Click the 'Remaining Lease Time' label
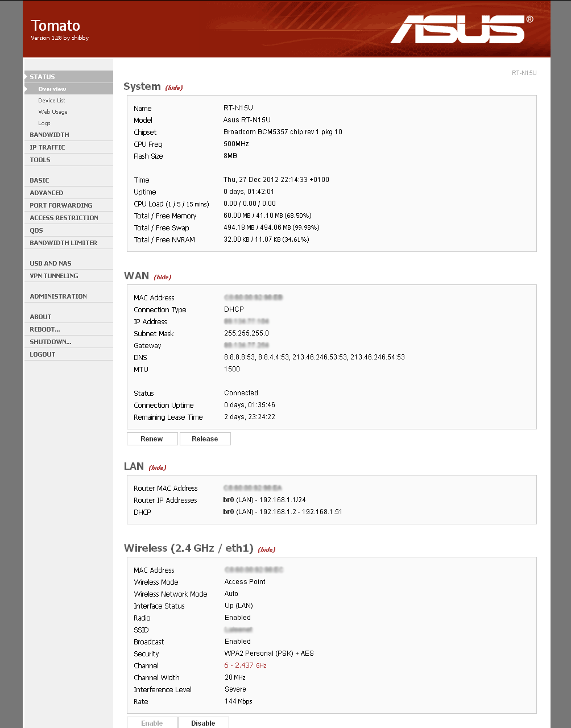The image size is (571, 728). [168, 417]
